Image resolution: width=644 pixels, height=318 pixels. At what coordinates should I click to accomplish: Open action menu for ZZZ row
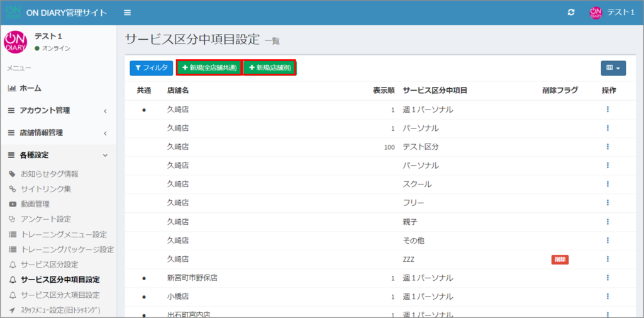pos(608,259)
